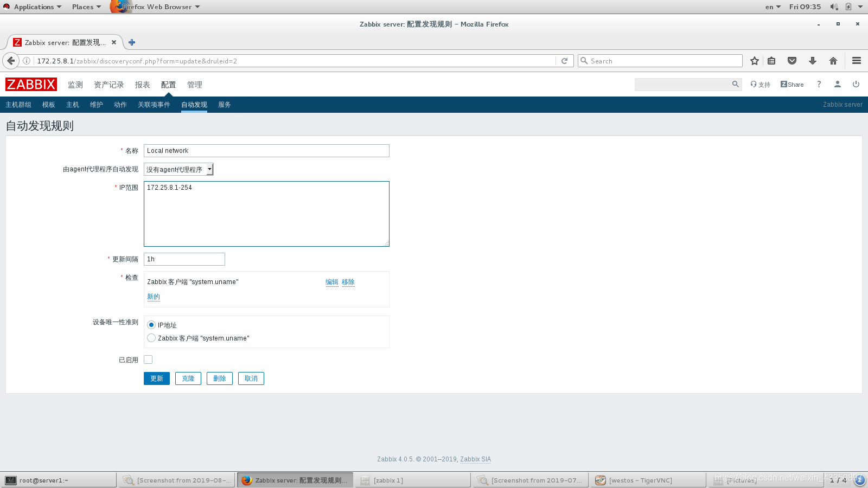Viewport: 868px width, 488px height.
Task: Switch to the 服务 submenu tab
Action: click(225, 105)
